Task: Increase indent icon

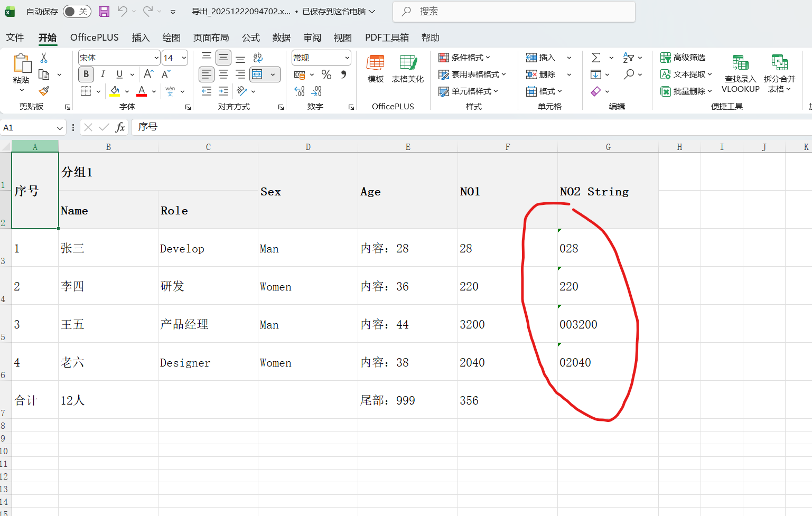Action: pyautogui.click(x=223, y=91)
